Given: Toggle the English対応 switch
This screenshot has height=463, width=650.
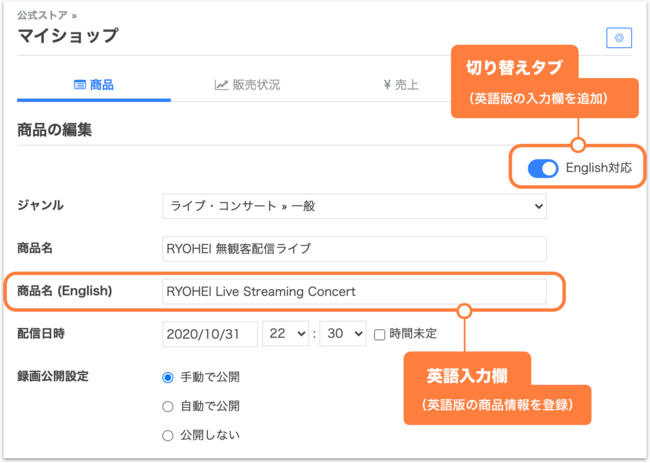Looking at the screenshot, I should 543,169.
